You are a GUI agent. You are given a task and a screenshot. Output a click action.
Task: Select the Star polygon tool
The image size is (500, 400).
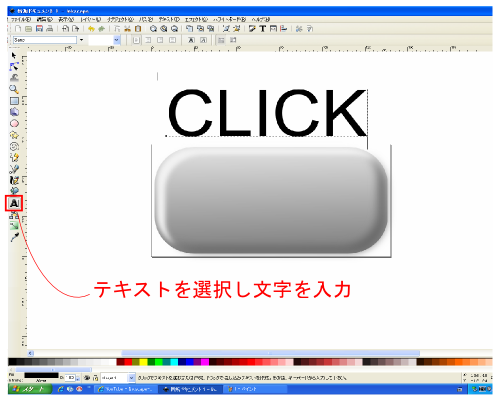click(14, 135)
